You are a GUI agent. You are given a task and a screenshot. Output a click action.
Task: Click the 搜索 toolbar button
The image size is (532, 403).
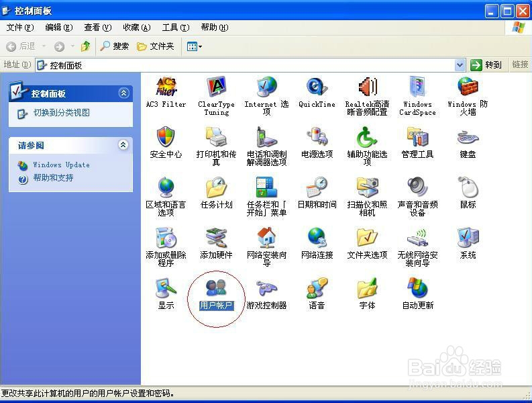(x=114, y=46)
